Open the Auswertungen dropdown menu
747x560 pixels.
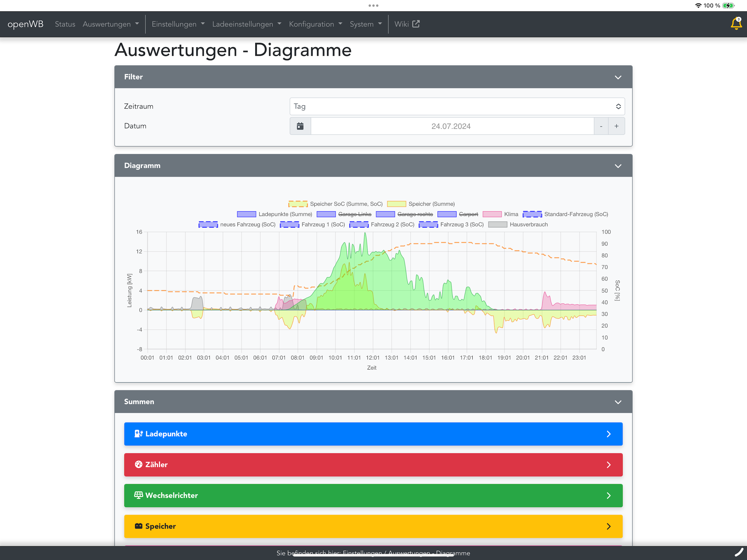point(111,24)
